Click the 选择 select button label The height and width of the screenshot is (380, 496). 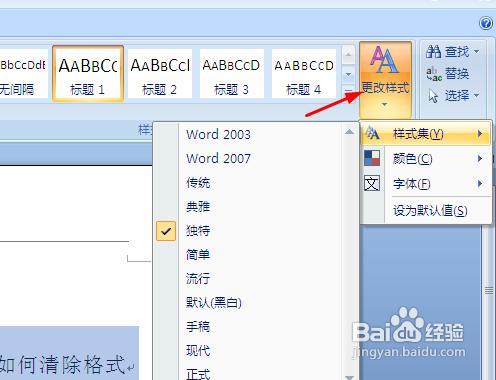(x=457, y=96)
